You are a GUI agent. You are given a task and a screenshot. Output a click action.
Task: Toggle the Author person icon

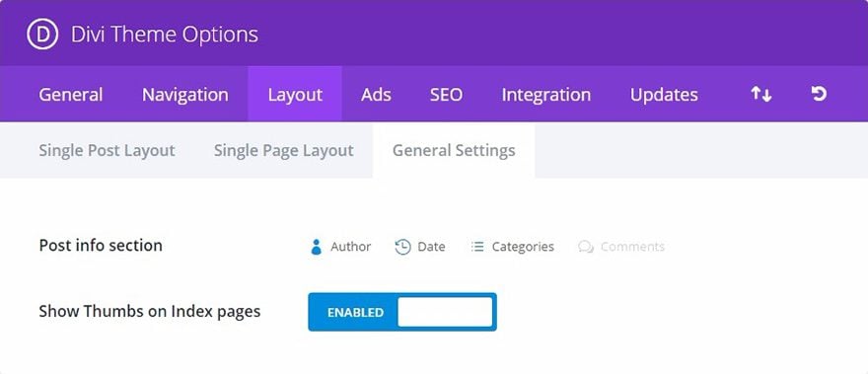(316, 247)
